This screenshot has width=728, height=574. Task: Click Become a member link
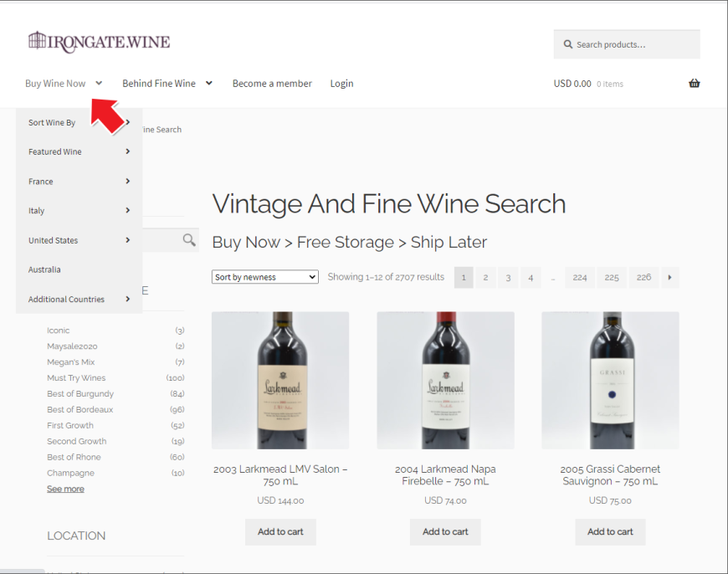pos(272,84)
